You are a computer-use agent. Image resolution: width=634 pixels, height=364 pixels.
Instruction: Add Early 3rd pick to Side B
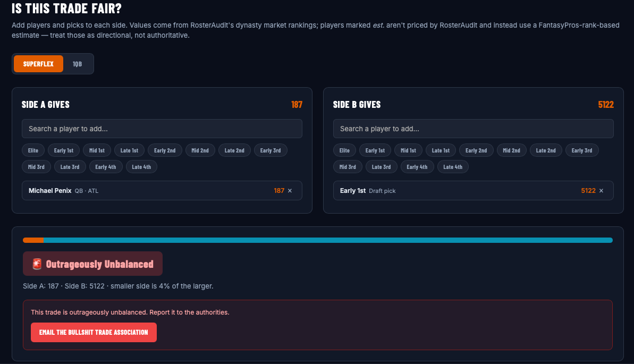click(x=582, y=150)
